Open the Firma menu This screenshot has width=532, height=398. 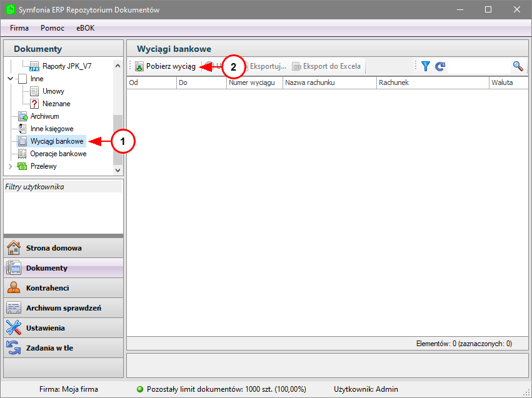coord(19,28)
